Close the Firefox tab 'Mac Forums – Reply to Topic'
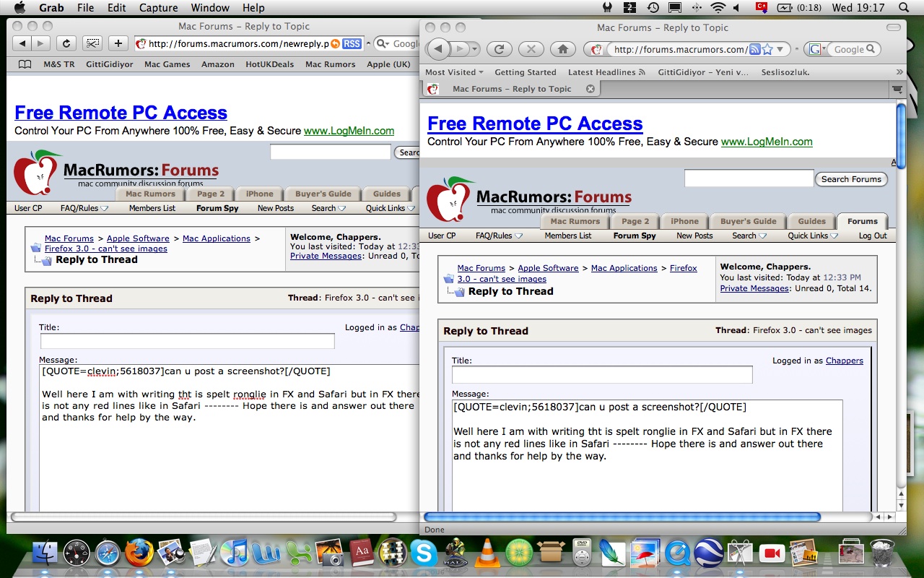Viewport: 924px width, 578px height. point(590,89)
